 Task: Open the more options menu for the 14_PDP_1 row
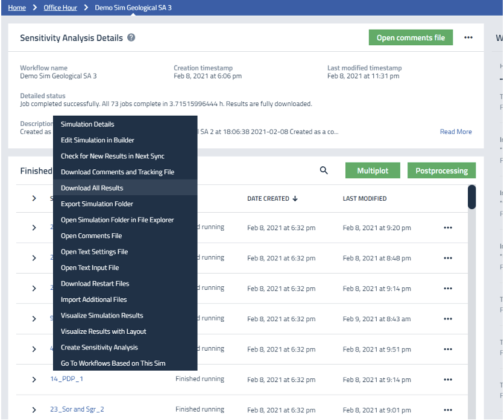point(448,379)
